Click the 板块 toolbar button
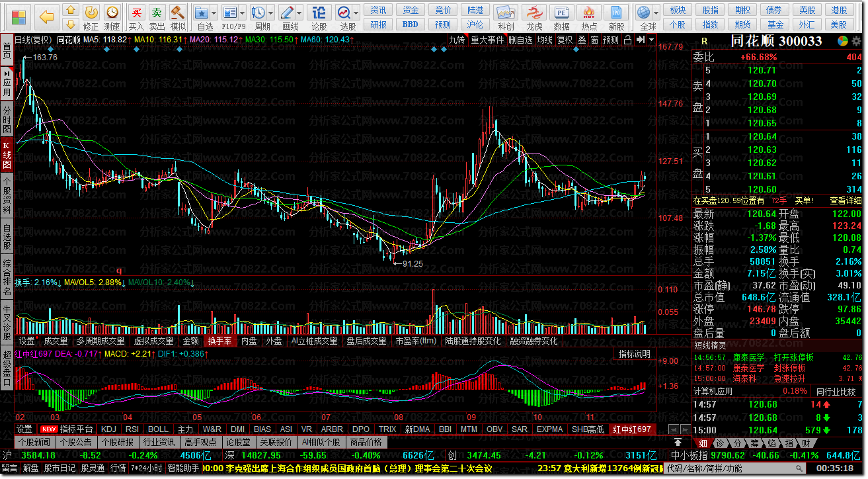868x479 pixels. point(678,10)
